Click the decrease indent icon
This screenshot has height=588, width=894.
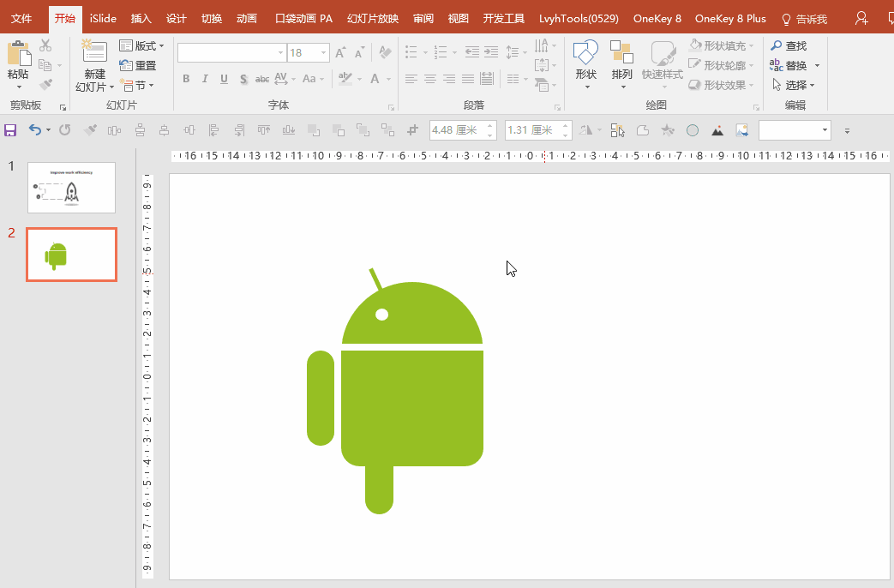471,52
